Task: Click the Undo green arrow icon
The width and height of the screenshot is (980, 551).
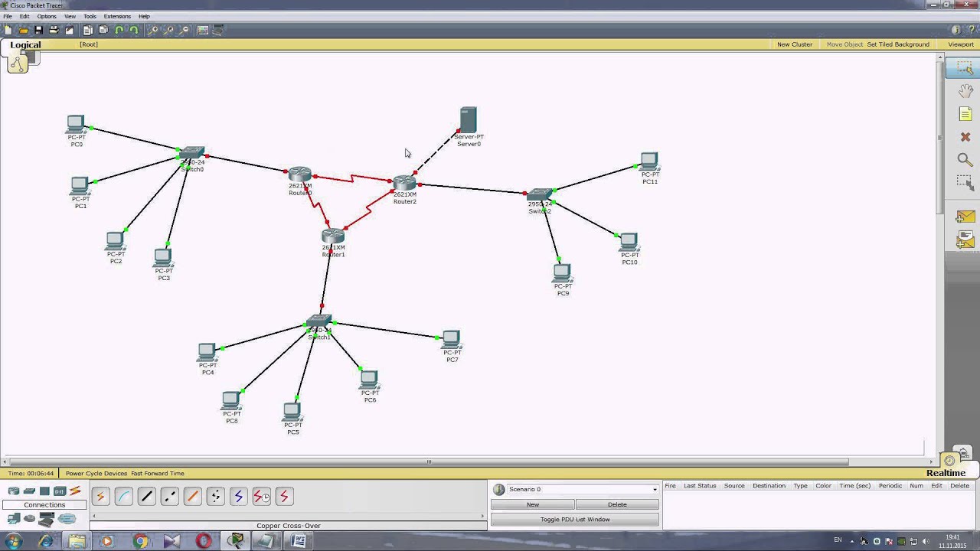Action: point(119,30)
